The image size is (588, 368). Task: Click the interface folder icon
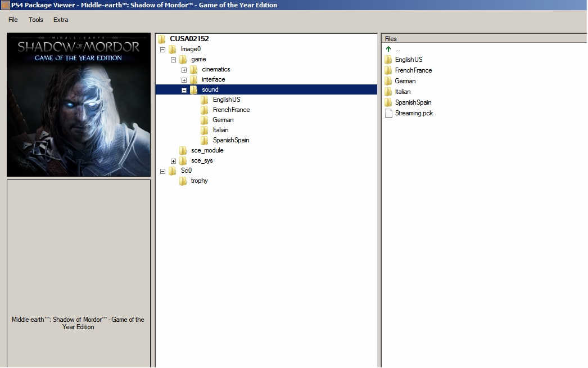[x=194, y=79]
